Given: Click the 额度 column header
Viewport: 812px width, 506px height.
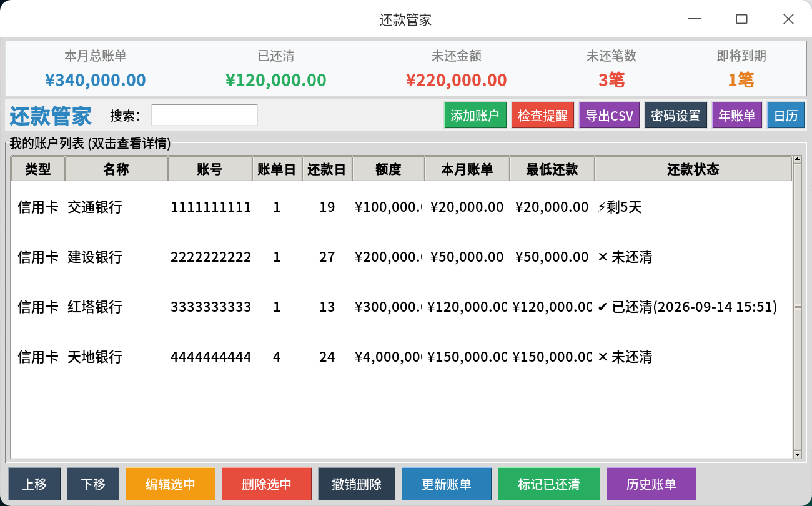Looking at the screenshot, I should tap(389, 169).
